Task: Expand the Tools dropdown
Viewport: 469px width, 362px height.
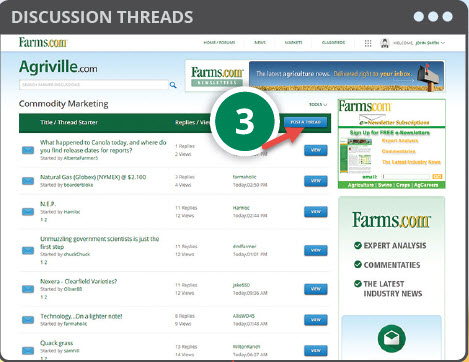Action: (x=318, y=104)
